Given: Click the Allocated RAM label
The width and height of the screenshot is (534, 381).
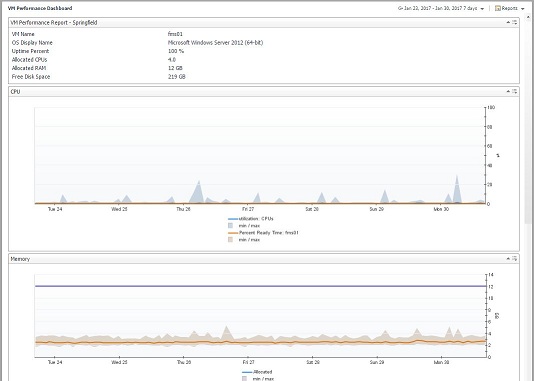Looking at the screenshot, I should tap(29, 68).
